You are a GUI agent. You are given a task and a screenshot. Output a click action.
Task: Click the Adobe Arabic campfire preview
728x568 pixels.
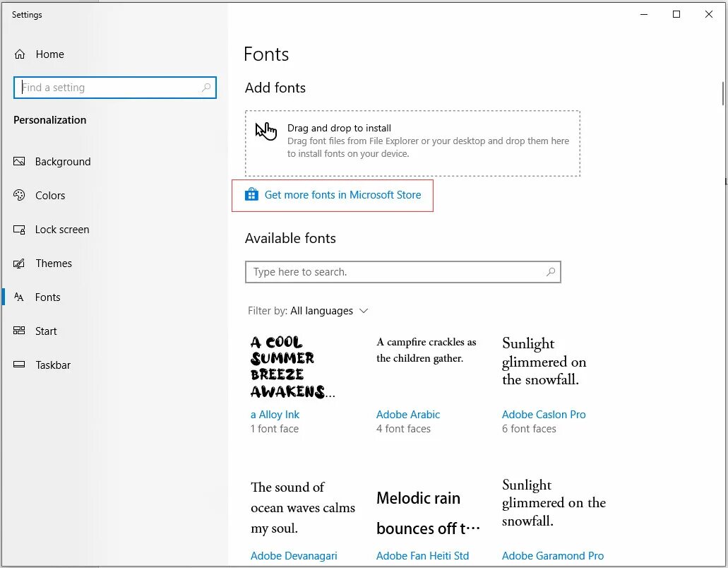426,350
